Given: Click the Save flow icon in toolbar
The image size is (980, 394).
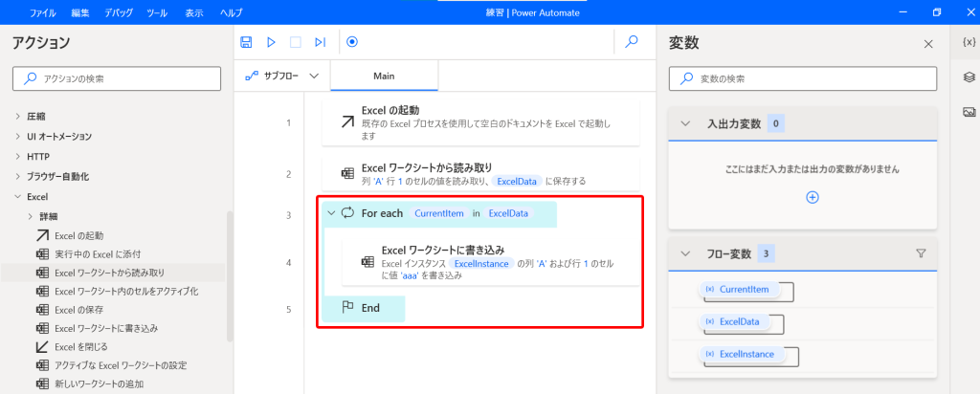Looking at the screenshot, I should tap(247, 42).
